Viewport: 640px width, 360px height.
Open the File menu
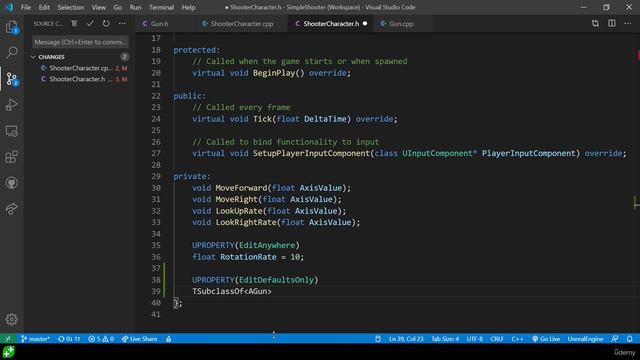click(26, 7)
